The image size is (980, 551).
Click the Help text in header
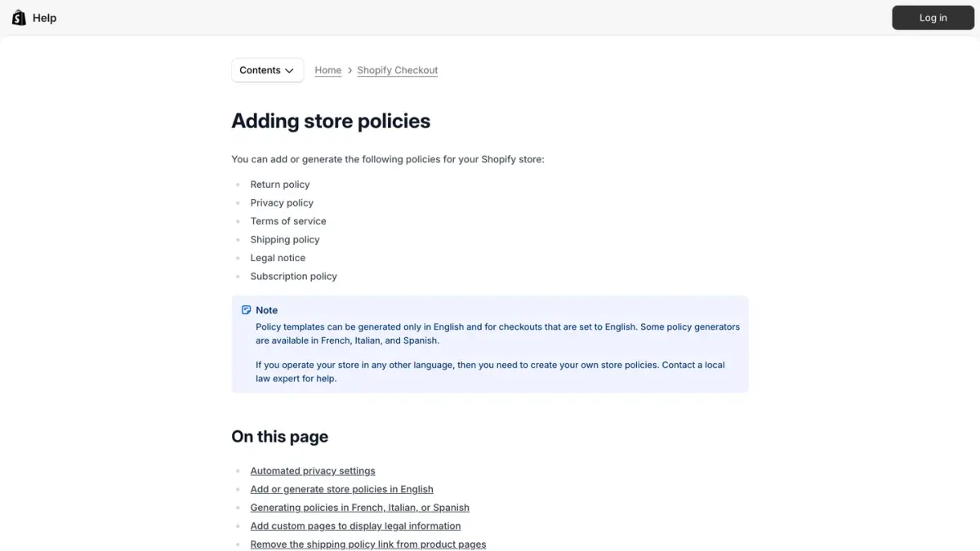(44, 18)
